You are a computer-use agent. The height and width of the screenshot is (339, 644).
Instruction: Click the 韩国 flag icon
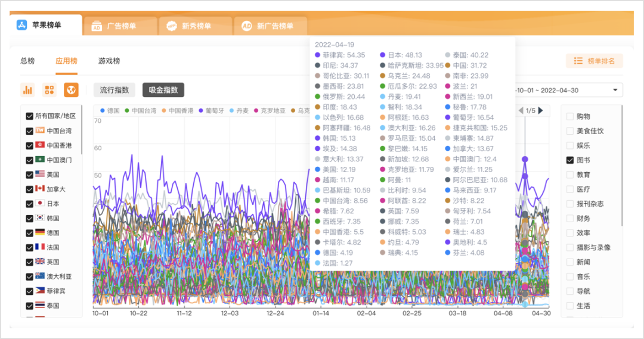pyautogui.click(x=40, y=218)
